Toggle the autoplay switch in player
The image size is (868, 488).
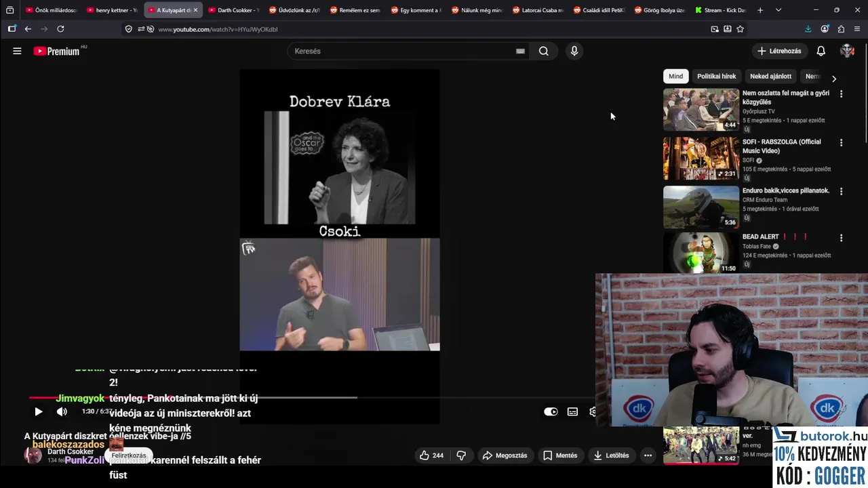coord(551,411)
